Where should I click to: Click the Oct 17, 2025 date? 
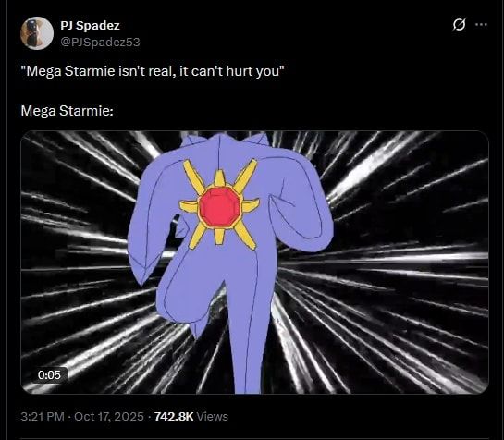109,417
